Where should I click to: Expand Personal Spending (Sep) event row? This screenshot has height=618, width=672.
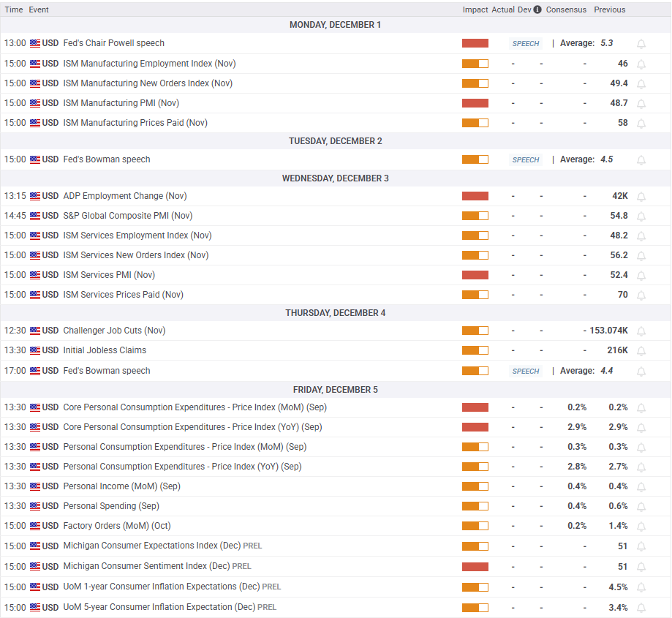[110, 506]
